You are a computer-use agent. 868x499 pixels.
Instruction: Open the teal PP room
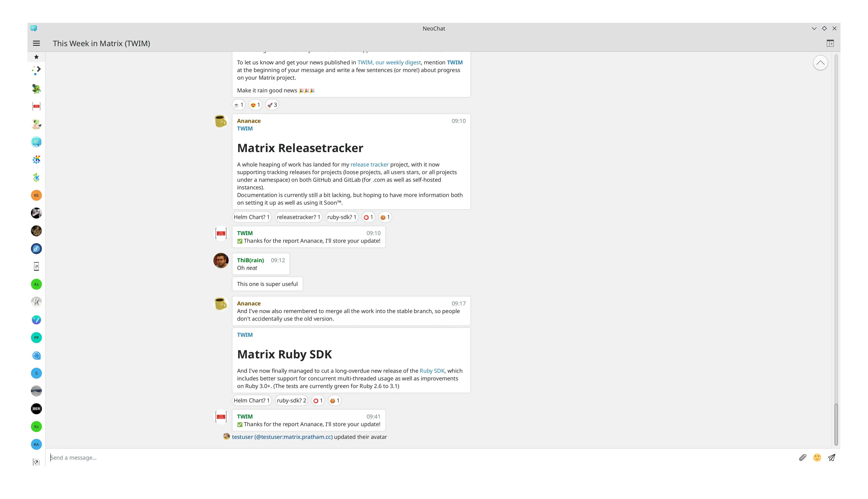coord(36,338)
